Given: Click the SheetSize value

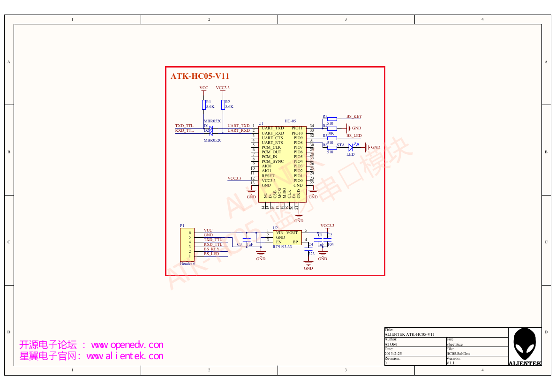Looking at the screenshot, I should point(455,344).
